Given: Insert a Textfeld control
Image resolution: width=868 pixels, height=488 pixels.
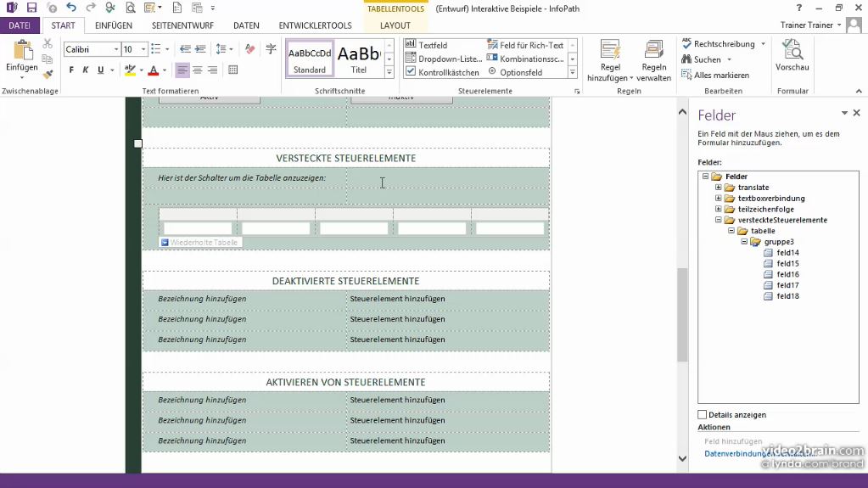Looking at the screenshot, I should pyautogui.click(x=426, y=45).
